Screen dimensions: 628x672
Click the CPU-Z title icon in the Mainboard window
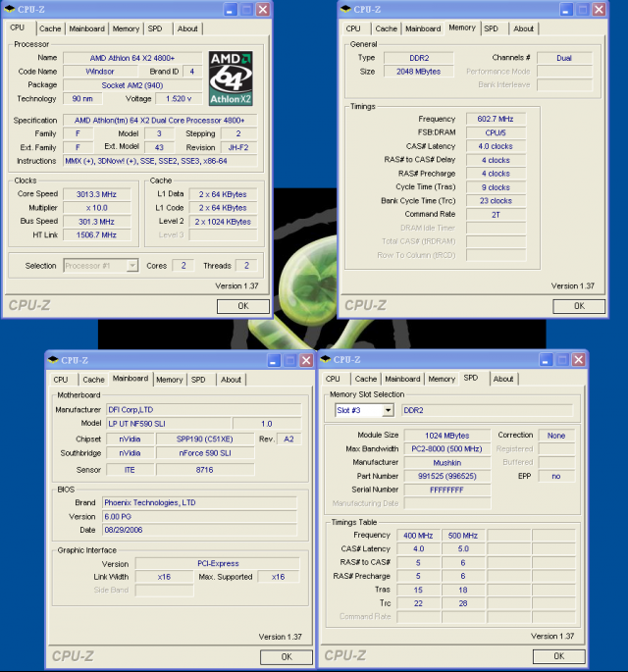coord(53,360)
